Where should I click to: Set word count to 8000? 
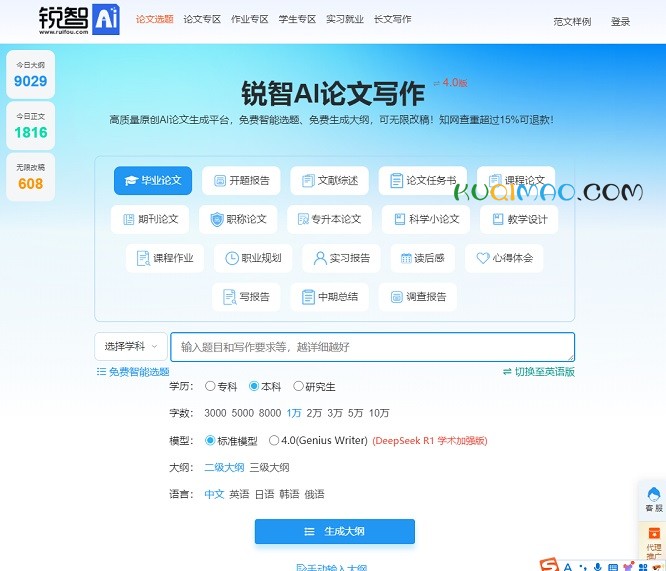tap(270, 413)
